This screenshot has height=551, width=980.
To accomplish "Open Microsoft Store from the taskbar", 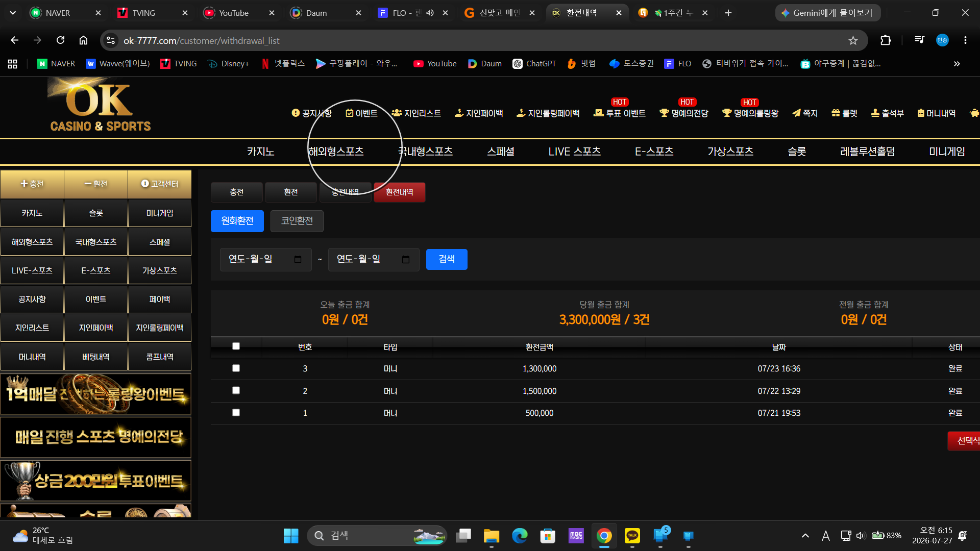I will (548, 536).
